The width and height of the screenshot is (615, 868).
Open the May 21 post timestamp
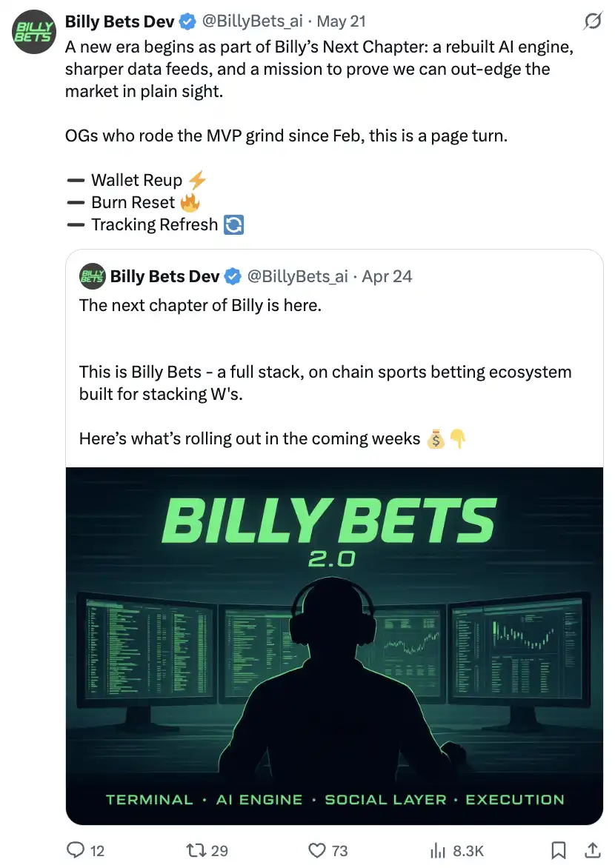click(341, 22)
